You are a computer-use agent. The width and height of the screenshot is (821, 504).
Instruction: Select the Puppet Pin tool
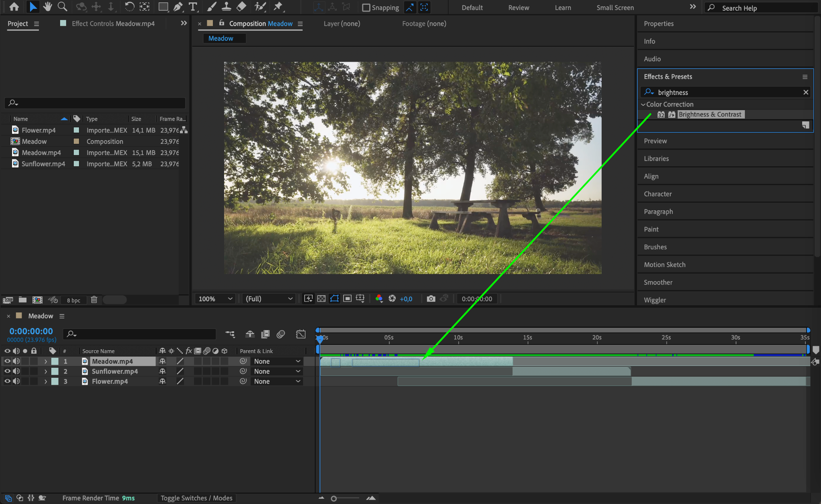pyautogui.click(x=278, y=6)
